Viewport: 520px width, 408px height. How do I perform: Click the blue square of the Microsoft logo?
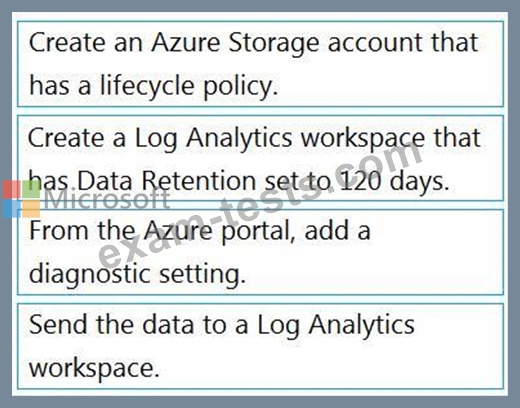click(x=11, y=209)
